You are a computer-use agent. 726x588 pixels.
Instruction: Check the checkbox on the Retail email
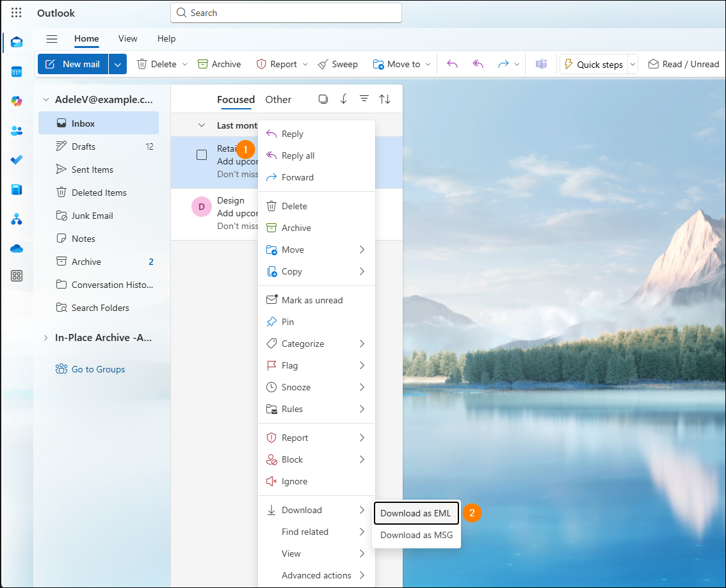click(x=202, y=155)
